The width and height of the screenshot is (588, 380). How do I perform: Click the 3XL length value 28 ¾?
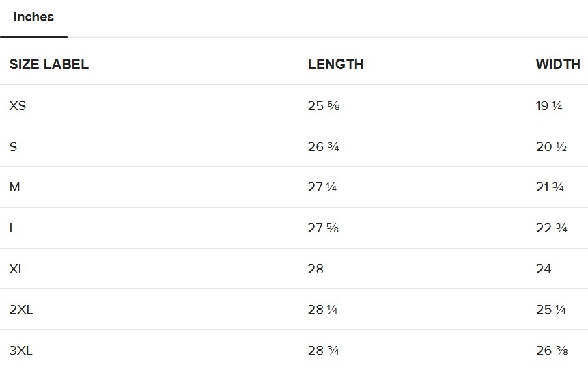[323, 351]
